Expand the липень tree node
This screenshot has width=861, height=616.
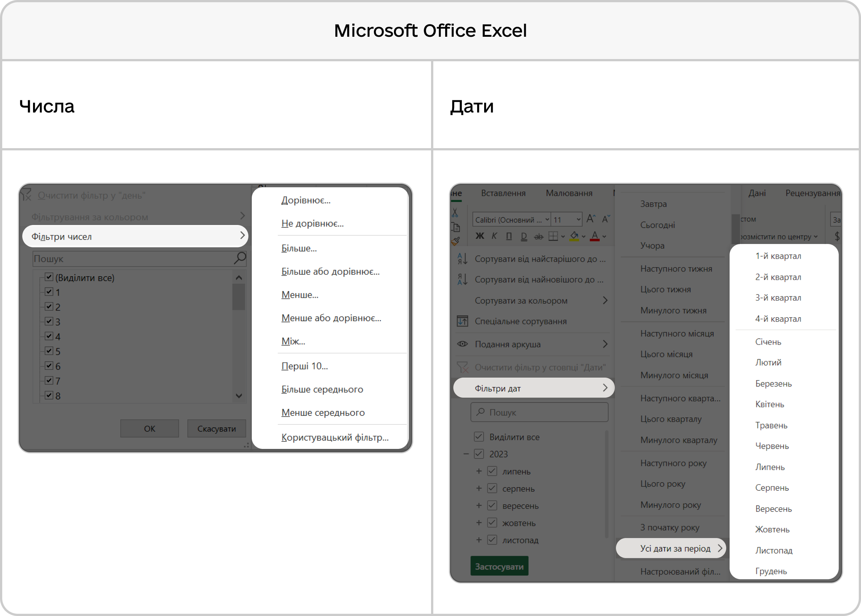click(x=479, y=471)
